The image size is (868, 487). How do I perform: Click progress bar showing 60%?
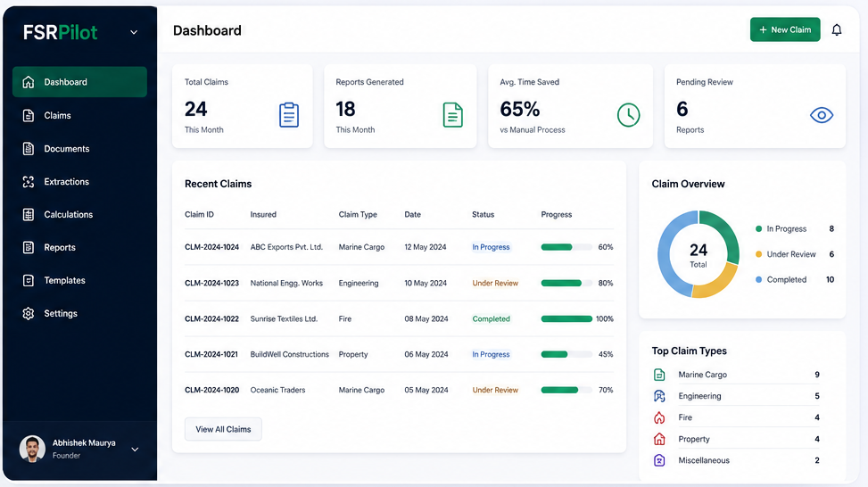[x=566, y=247]
